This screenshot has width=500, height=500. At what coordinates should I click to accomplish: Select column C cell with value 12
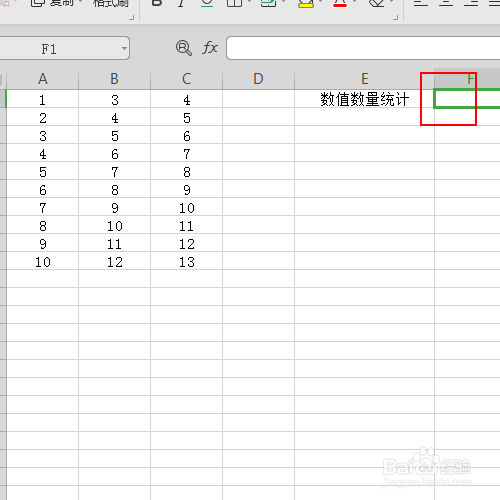click(186, 244)
